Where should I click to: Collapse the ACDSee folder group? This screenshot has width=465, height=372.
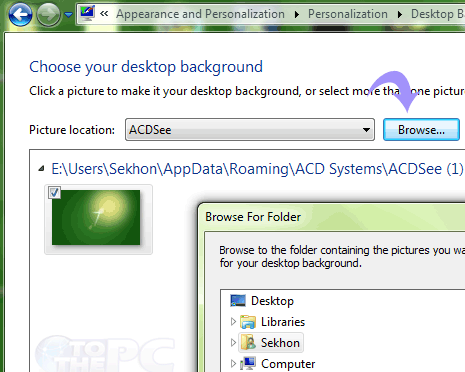tap(41, 169)
